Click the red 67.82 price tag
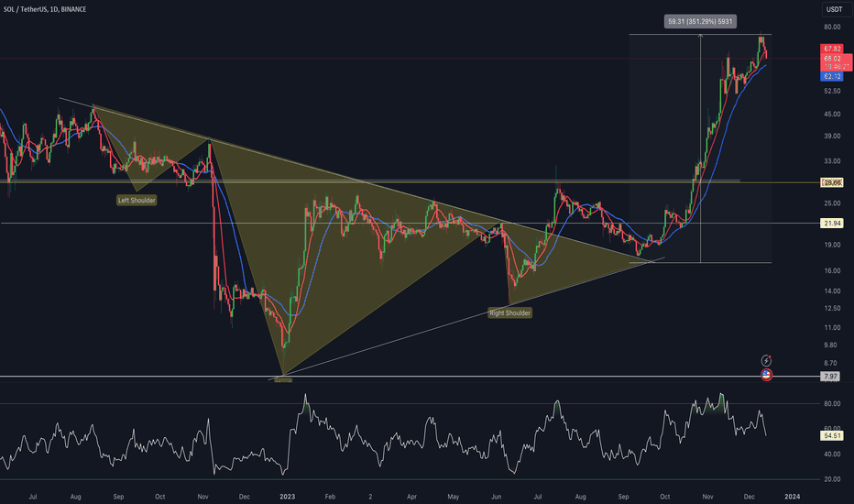The height and width of the screenshot is (504, 854). pyautogui.click(x=832, y=49)
